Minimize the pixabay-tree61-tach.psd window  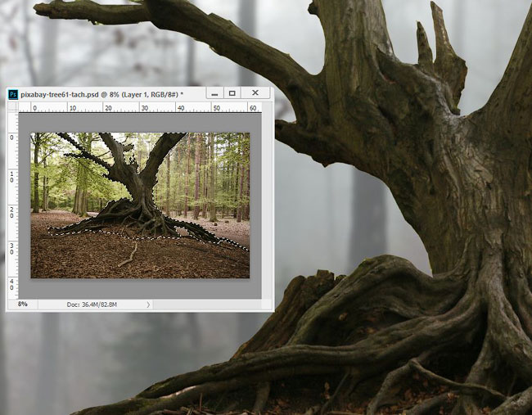[x=214, y=93]
